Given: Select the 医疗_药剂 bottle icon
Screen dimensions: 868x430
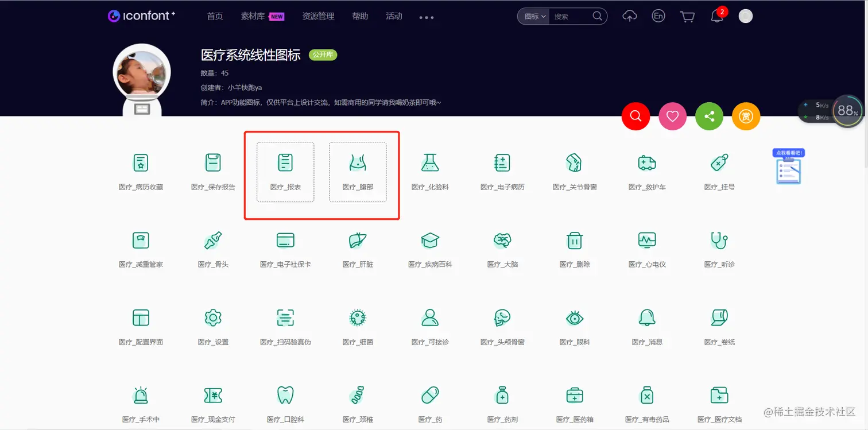Looking at the screenshot, I should 502,396.
